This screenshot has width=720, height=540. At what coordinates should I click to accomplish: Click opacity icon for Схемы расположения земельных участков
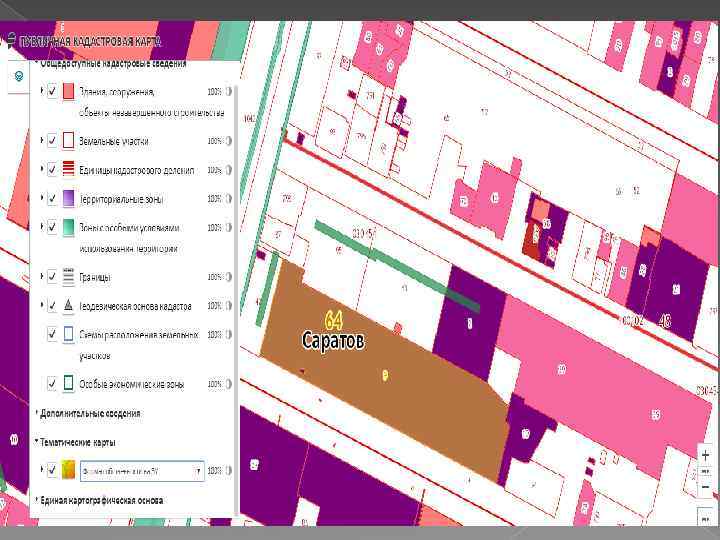[229, 335]
